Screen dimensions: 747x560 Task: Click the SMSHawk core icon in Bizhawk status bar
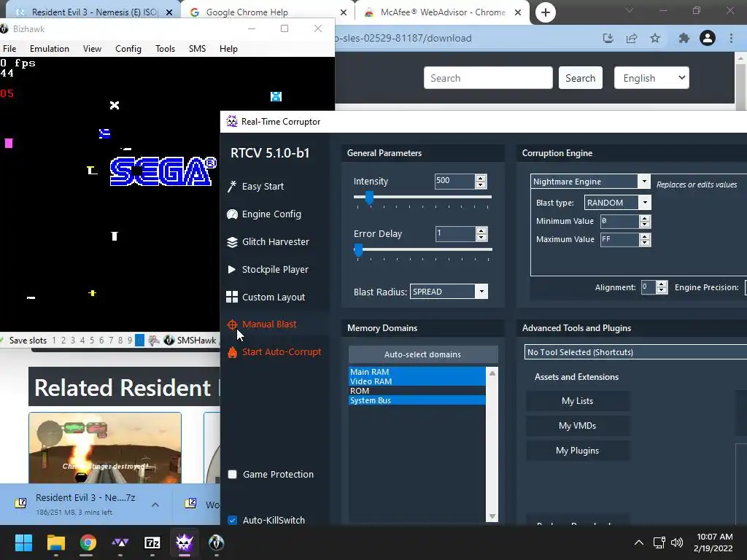tap(169, 340)
